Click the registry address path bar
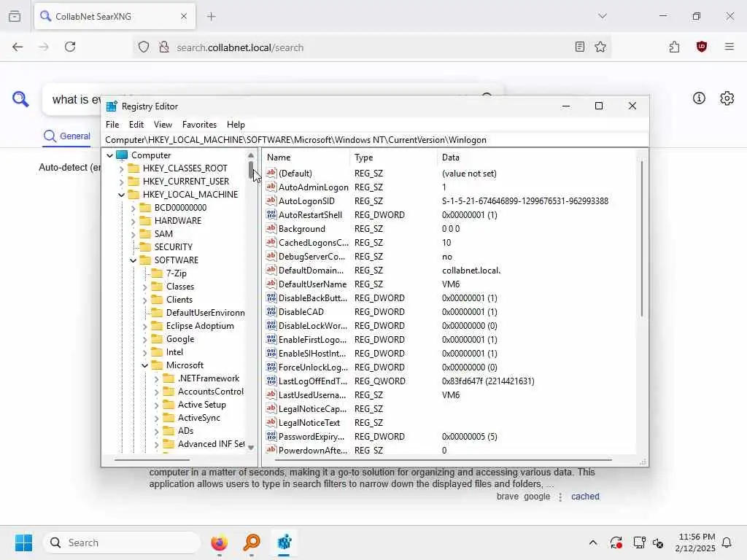Viewport: 747px width, 560px height. pyautogui.click(x=375, y=140)
